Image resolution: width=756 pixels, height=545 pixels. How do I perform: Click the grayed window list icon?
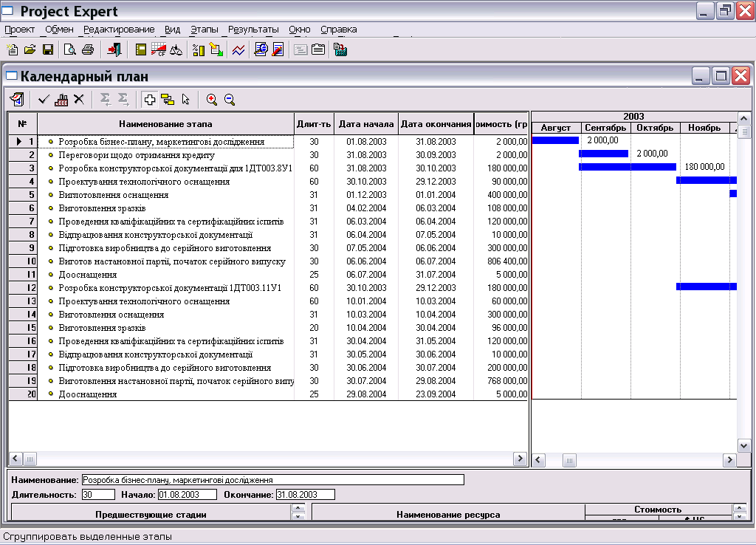[x=300, y=49]
